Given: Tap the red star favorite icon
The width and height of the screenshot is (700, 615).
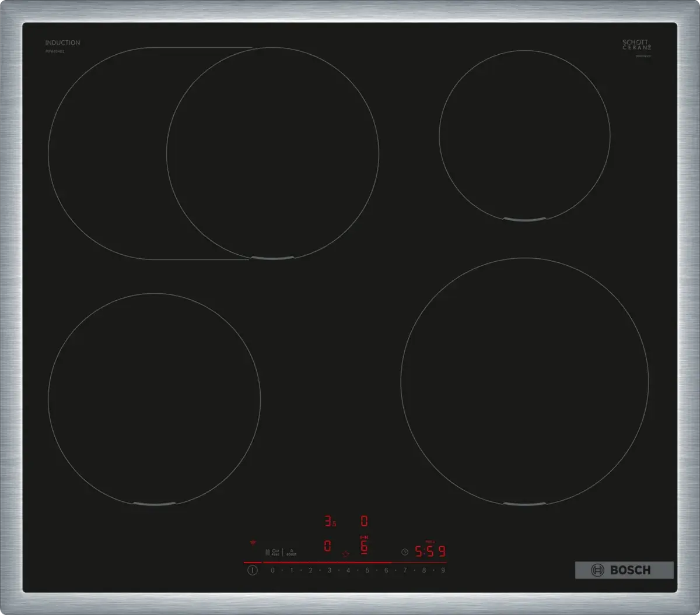Looking at the screenshot, I should tap(345, 554).
